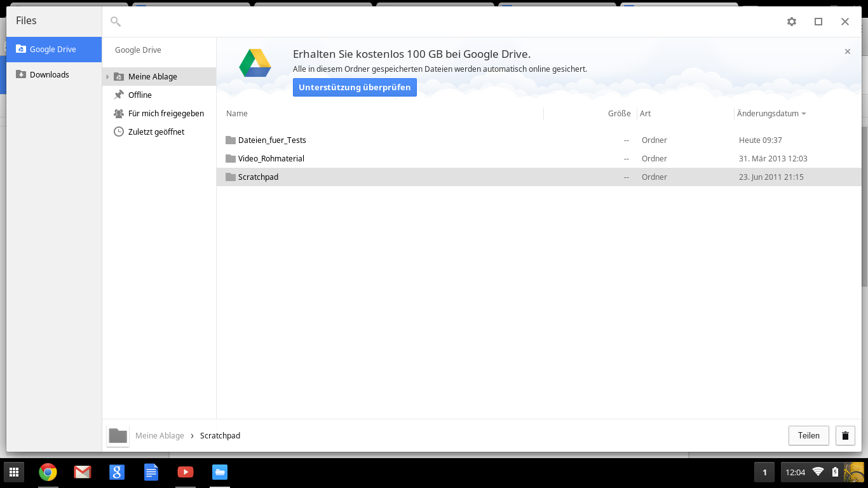The height and width of the screenshot is (488, 868).
Task: Click the 12:04 clock in the tray
Action: pyautogui.click(x=796, y=472)
